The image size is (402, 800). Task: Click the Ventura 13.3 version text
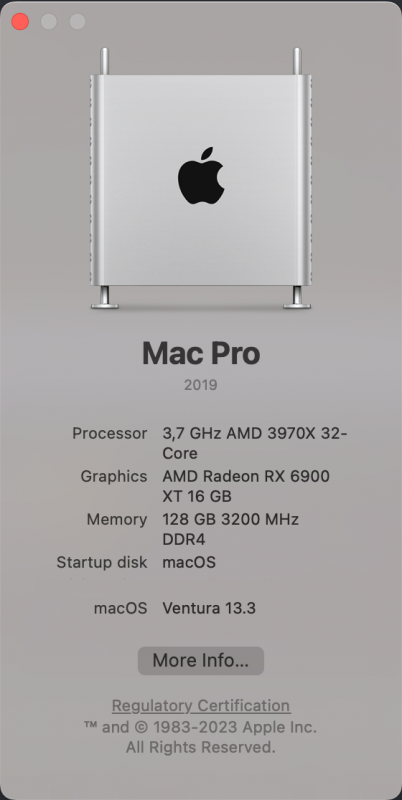(209, 608)
